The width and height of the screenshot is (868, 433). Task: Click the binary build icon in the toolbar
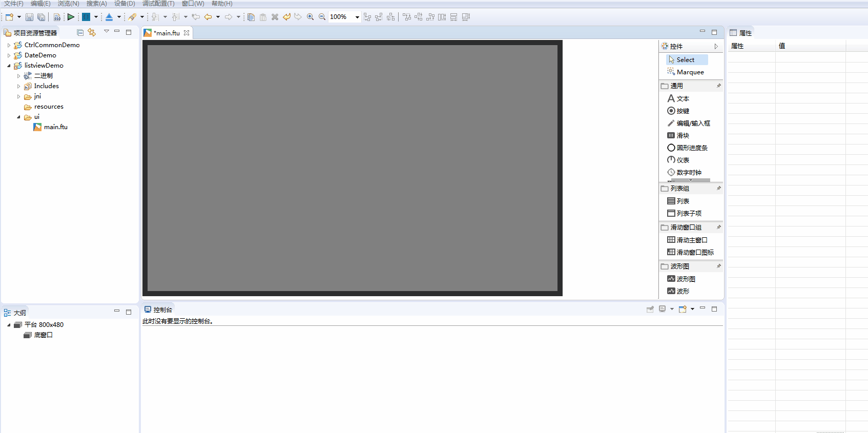(57, 17)
